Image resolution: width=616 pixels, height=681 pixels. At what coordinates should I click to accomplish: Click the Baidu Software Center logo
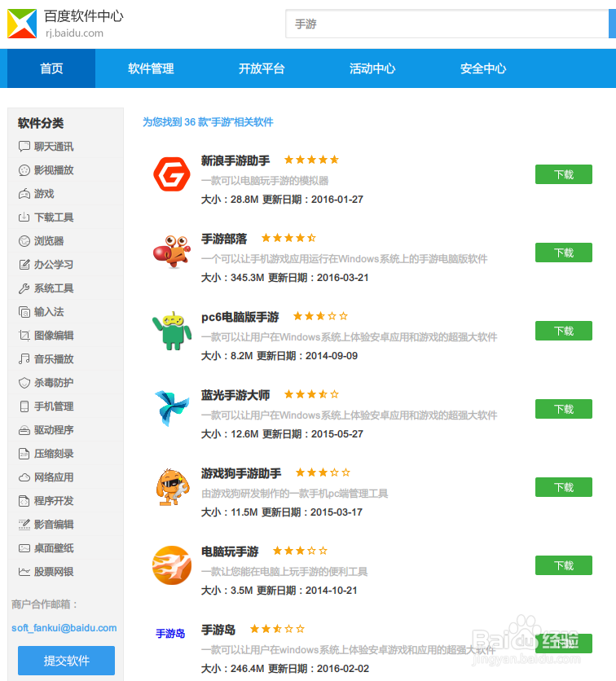[22, 24]
